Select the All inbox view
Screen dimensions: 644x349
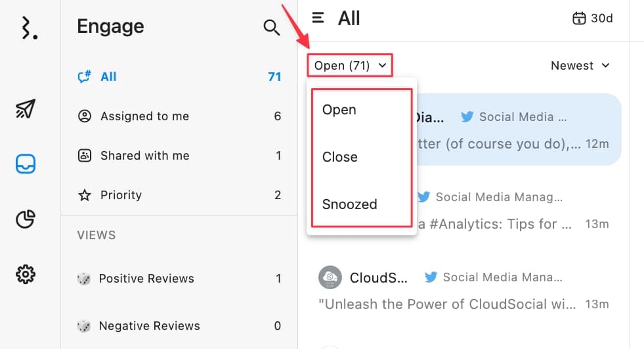[108, 77]
